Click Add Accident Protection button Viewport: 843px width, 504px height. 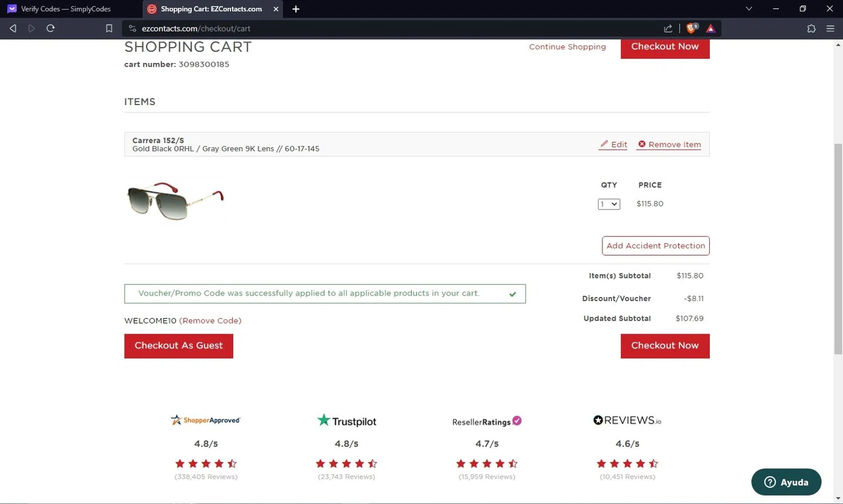click(x=655, y=246)
